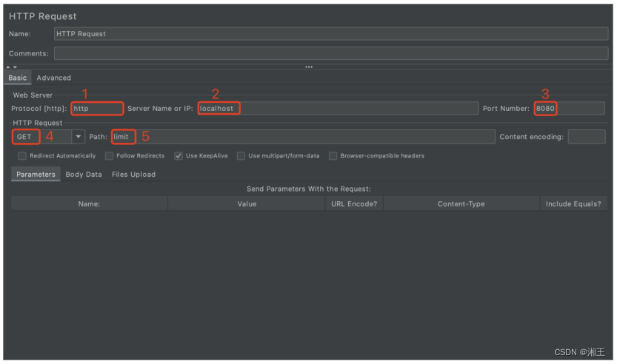Click the three-dot divider handle
Image resolution: width=617 pixels, height=364 pixels.
pos(309,67)
